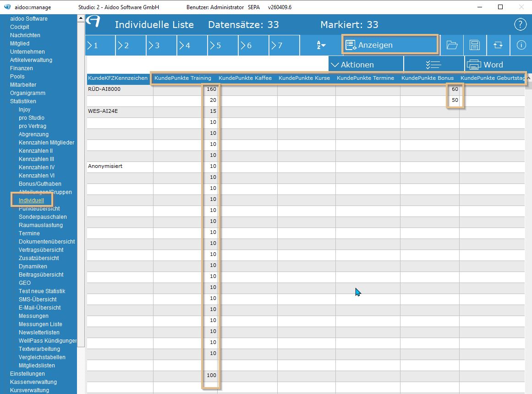Go to step 1 tab
Image resolution: width=532 pixels, height=394 pixels.
[100, 45]
